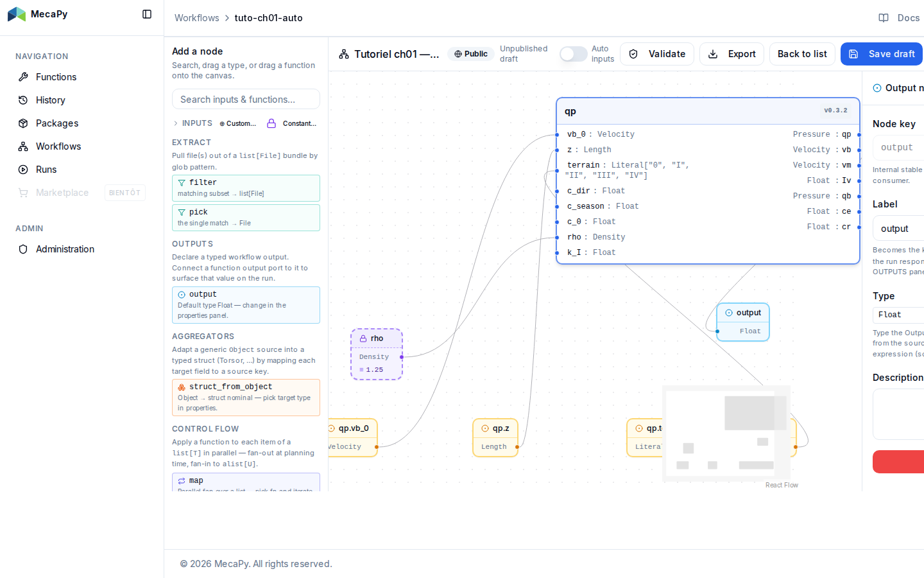Click the Public visibility badge
924x578 pixels.
tap(471, 54)
